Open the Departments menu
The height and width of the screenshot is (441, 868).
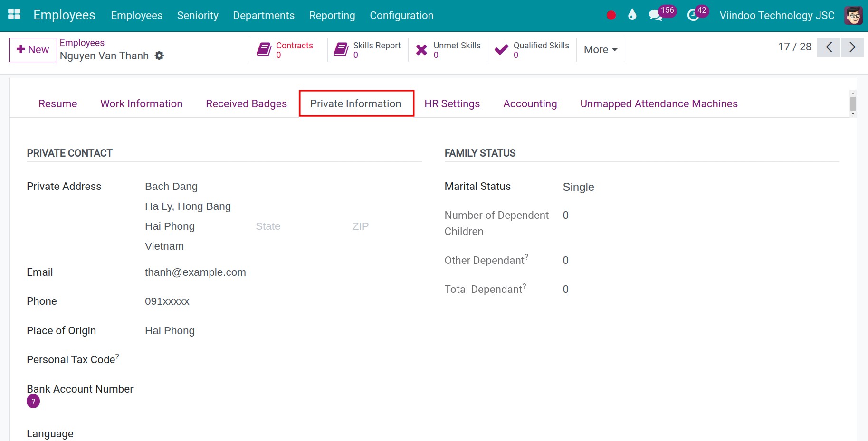pyautogui.click(x=264, y=15)
